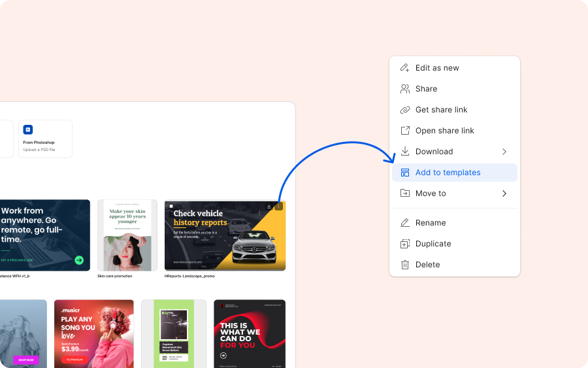Click the Duplicate label in the menu
This screenshot has height=368, width=588.
(x=433, y=244)
